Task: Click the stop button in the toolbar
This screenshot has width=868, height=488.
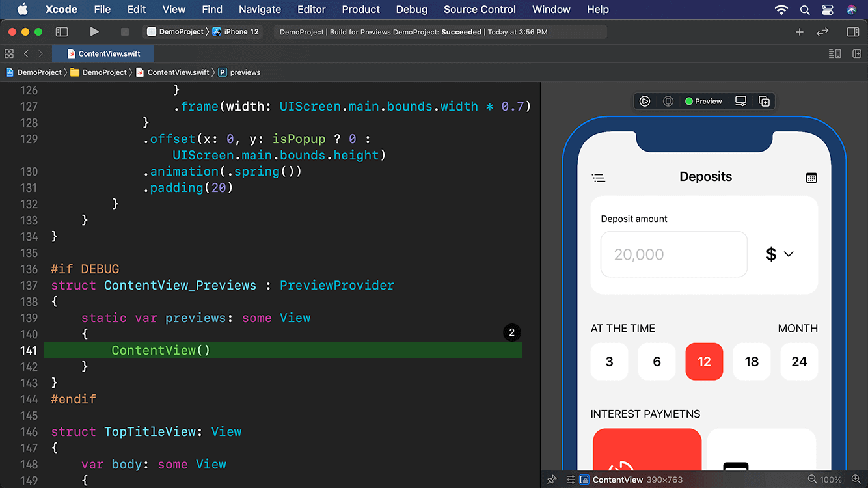Action: point(125,31)
